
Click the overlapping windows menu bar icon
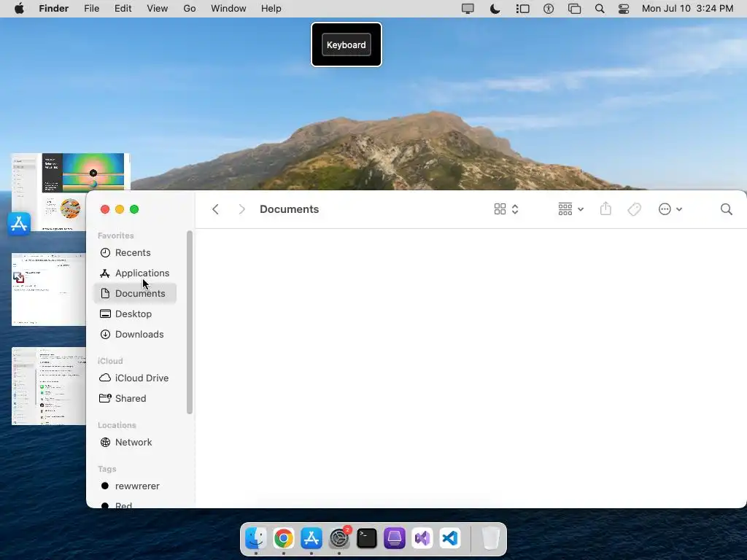pyautogui.click(x=575, y=9)
